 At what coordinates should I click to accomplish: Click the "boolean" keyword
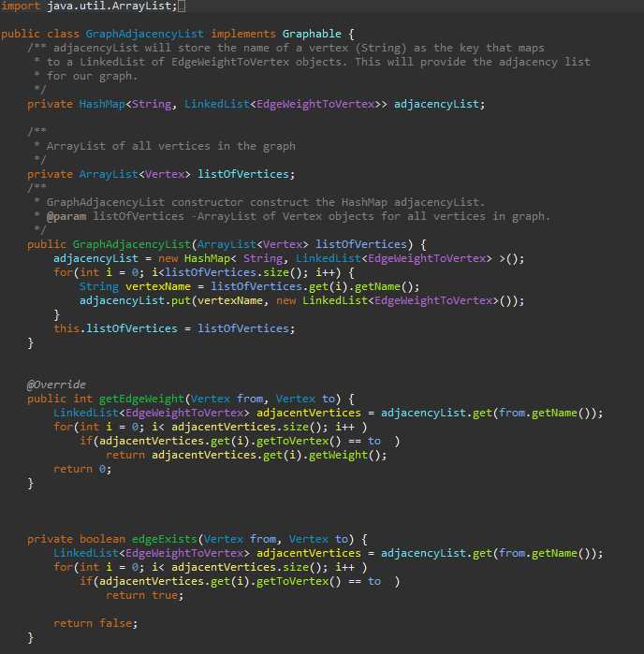pyautogui.click(x=102, y=539)
